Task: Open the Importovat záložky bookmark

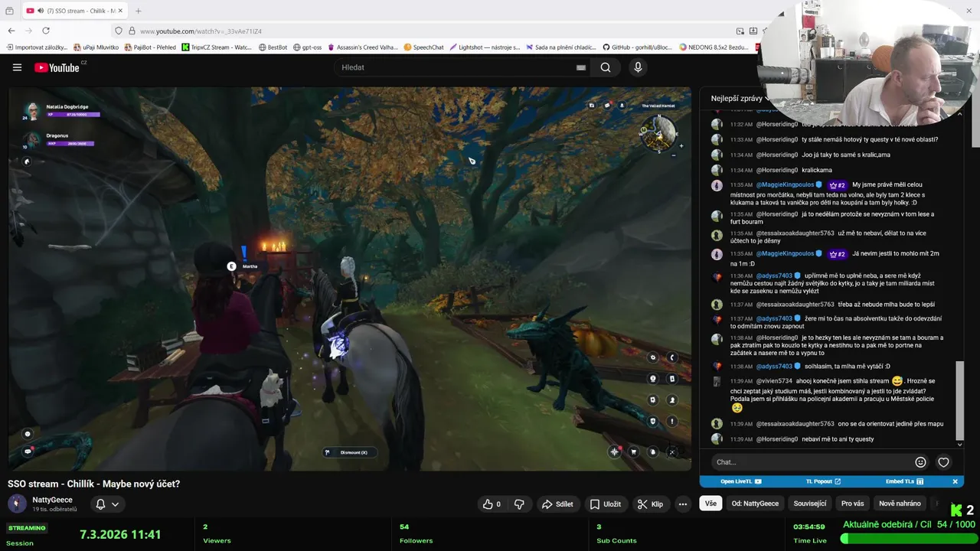Action: coord(37,47)
